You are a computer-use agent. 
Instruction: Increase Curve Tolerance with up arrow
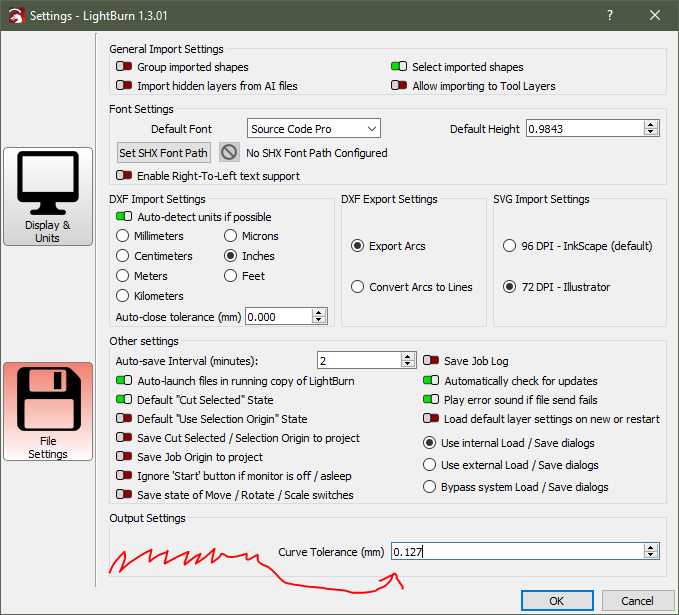click(650, 548)
